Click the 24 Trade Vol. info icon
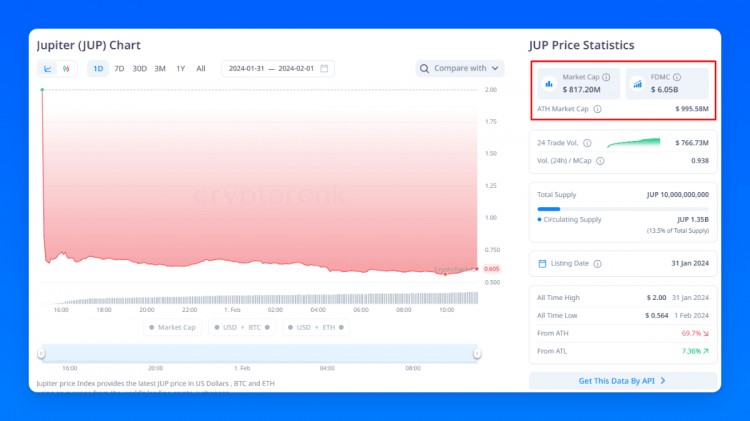The image size is (750, 421). coord(587,143)
